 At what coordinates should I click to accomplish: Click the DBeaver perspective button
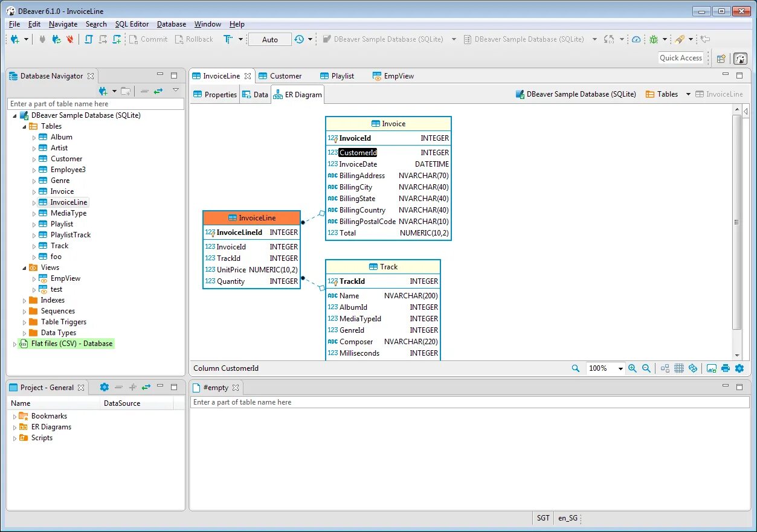click(740, 59)
